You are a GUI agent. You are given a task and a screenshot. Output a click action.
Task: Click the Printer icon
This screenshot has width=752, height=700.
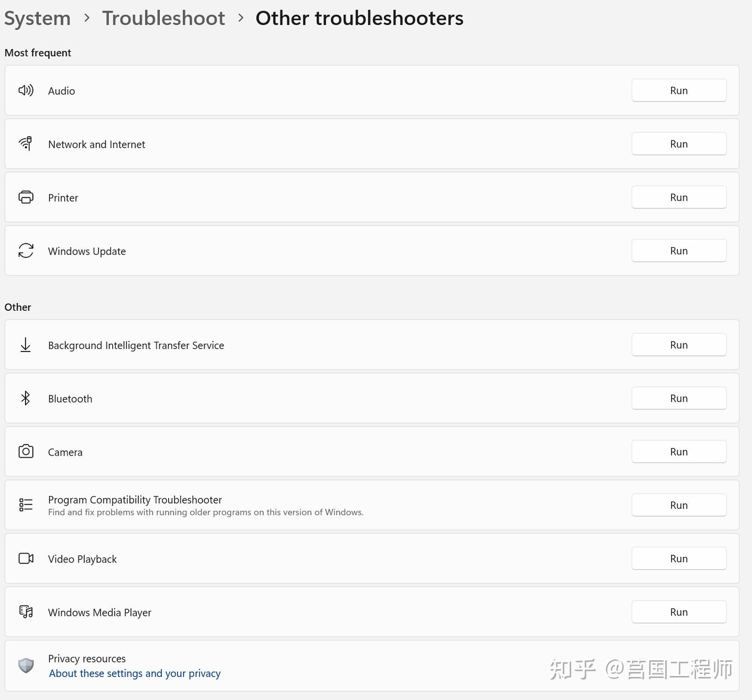pos(26,197)
